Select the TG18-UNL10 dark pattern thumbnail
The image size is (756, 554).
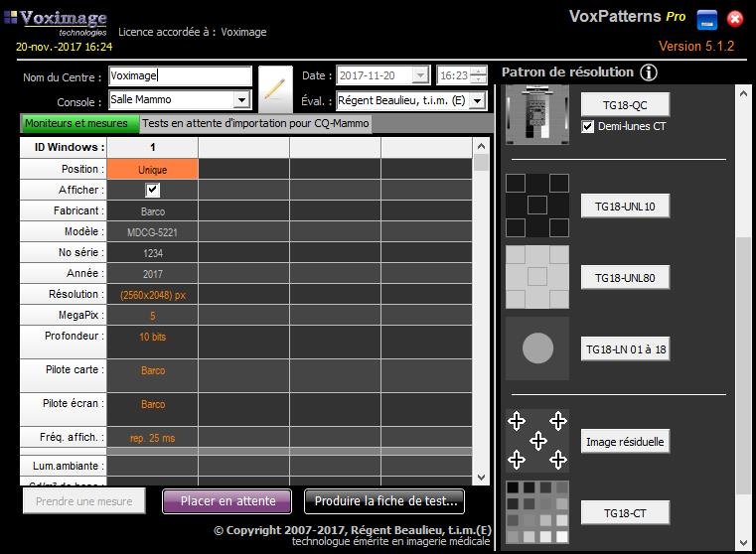537,206
